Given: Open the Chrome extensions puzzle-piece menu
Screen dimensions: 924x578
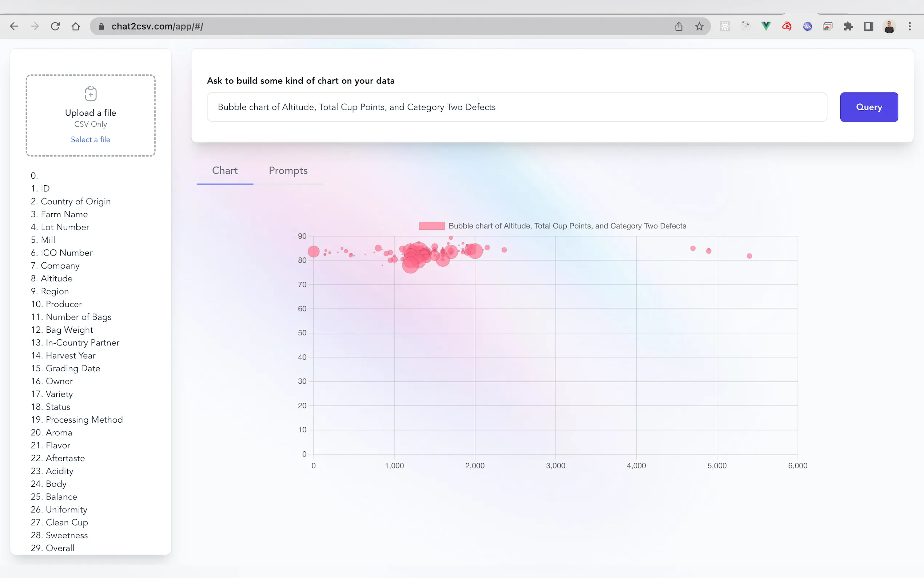Looking at the screenshot, I should coord(848,26).
